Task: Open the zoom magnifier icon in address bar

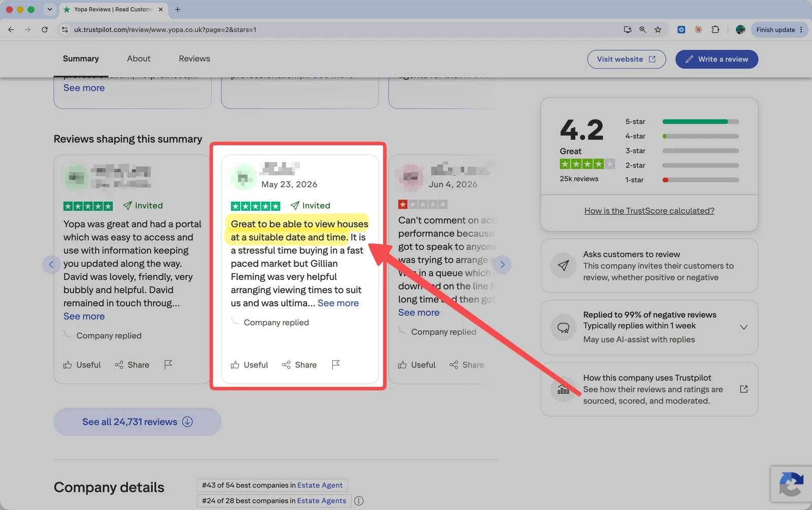Action: point(642,29)
